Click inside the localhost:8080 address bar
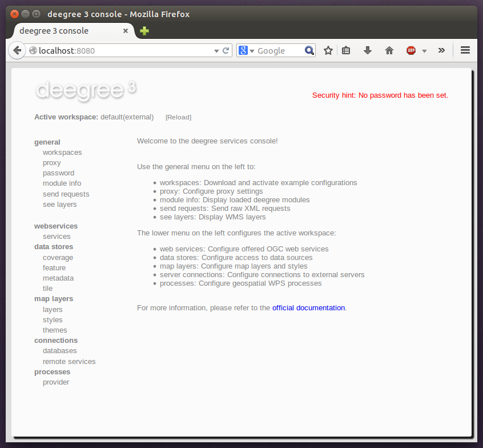483x448 pixels. click(114, 50)
